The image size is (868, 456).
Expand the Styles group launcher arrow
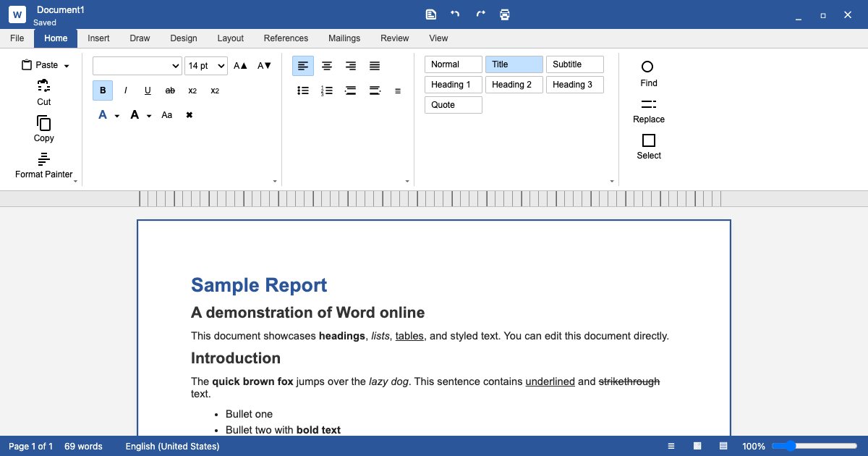612,181
